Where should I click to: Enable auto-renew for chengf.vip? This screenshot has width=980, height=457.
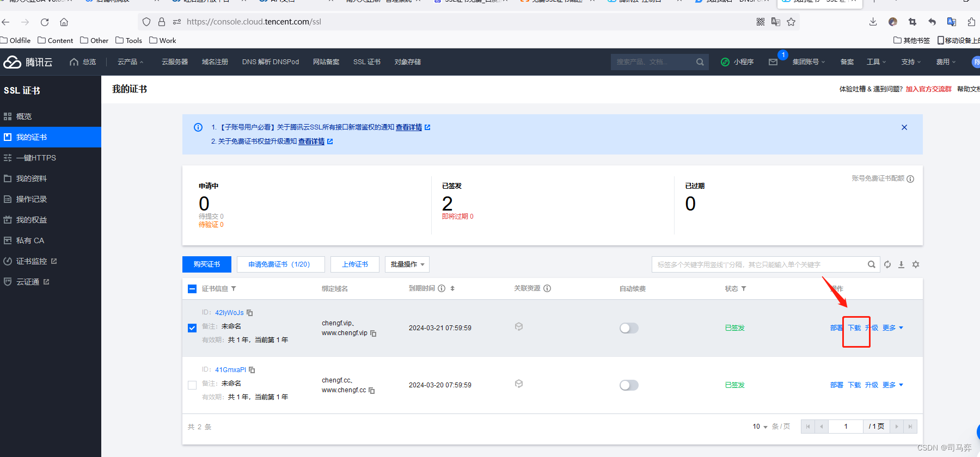tap(629, 328)
